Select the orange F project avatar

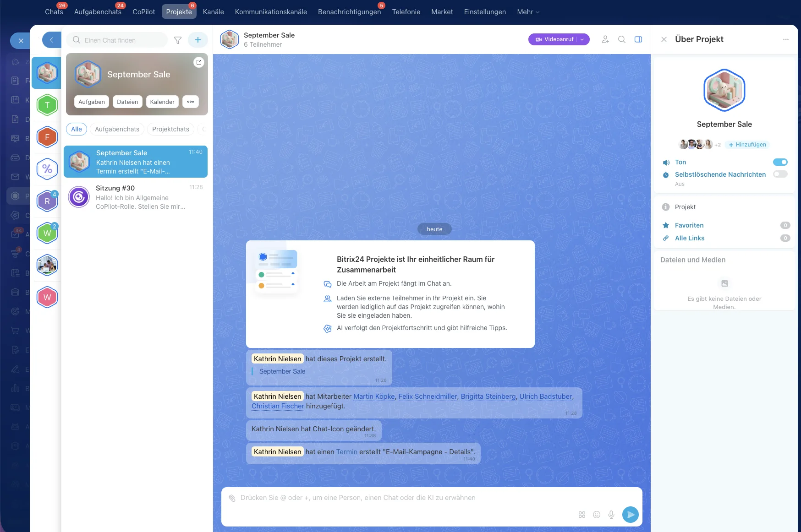coord(47,137)
